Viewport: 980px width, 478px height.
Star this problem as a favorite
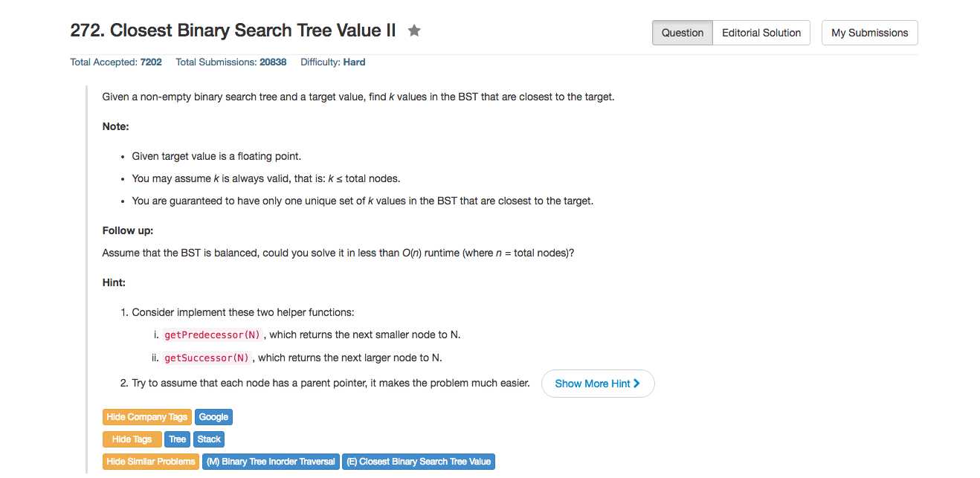tap(414, 31)
